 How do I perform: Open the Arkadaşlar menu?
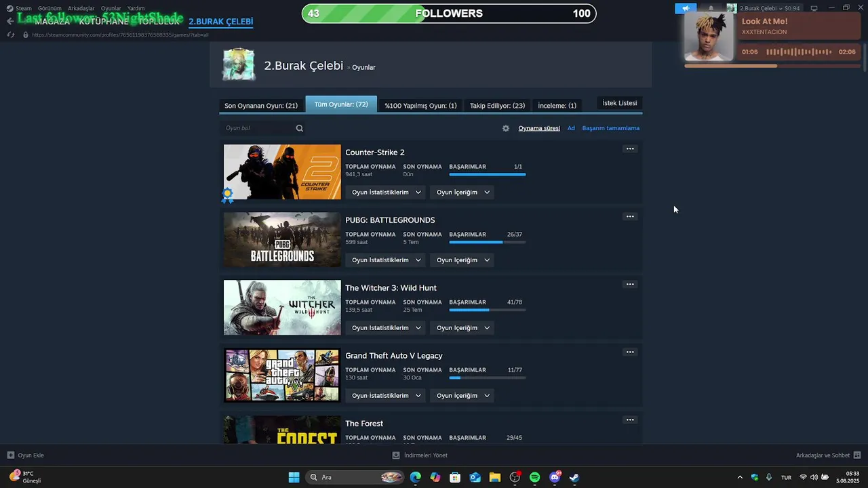pos(81,8)
